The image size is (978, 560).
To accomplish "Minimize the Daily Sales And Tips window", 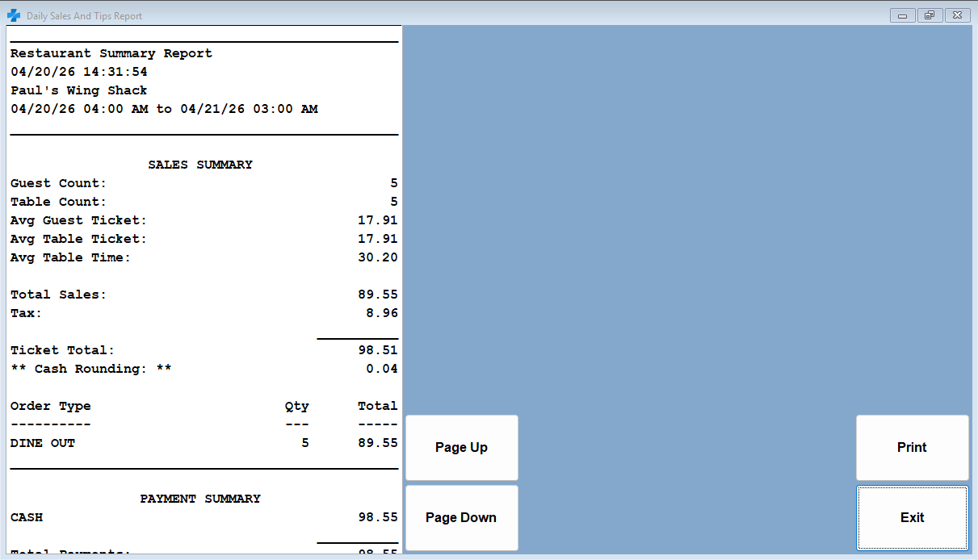I will (902, 15).
